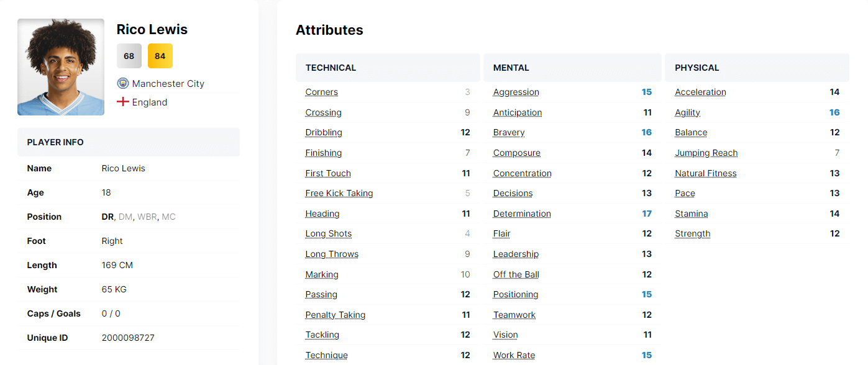Click the Off the Ball attribute

click(x=516, y=274)
